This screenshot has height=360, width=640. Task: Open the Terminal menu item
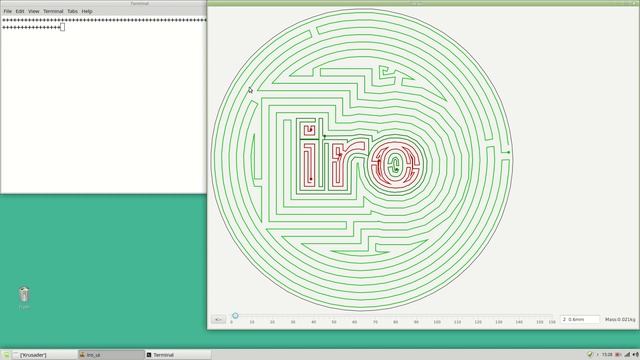click(x=53, y=11)
